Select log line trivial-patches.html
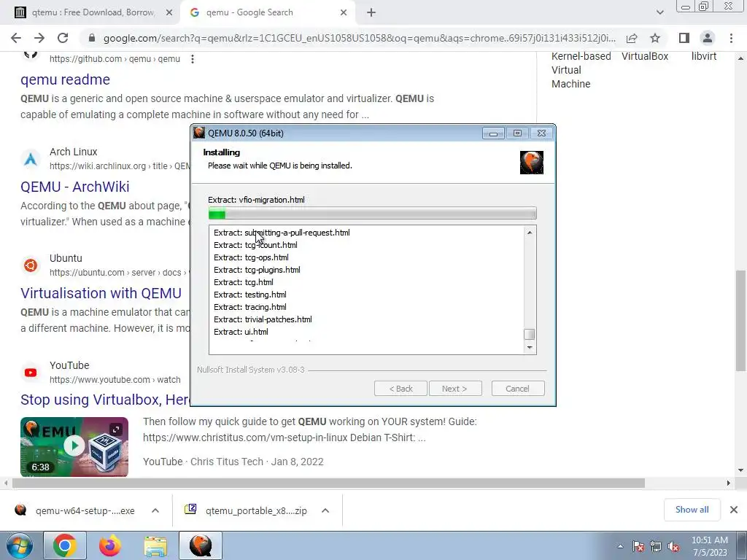 coord(263,319)
